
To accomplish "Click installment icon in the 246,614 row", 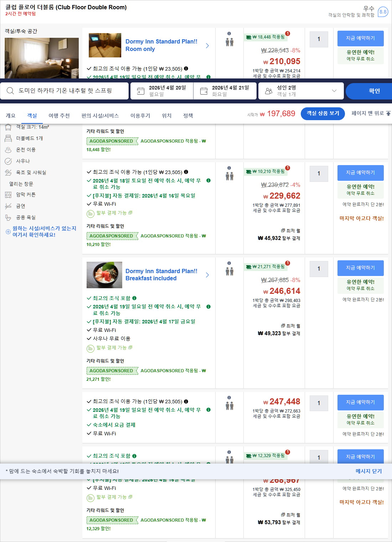I will (x=91, y=348).
